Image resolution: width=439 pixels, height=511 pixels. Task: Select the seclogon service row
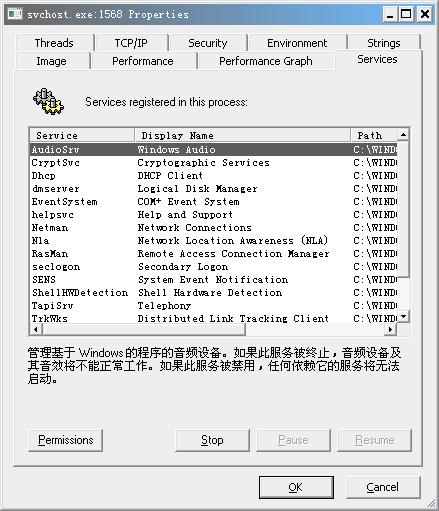[x=214, y=267]
